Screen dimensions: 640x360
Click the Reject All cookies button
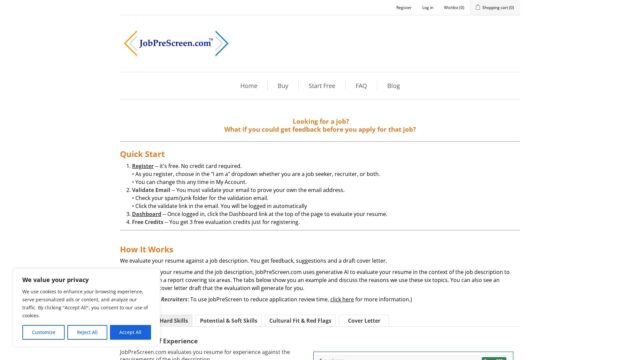point(87,332)
